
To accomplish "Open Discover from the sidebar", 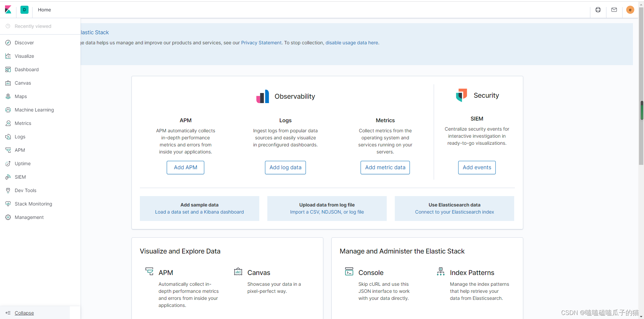I will pyautogui.click(x=24, y=43).
